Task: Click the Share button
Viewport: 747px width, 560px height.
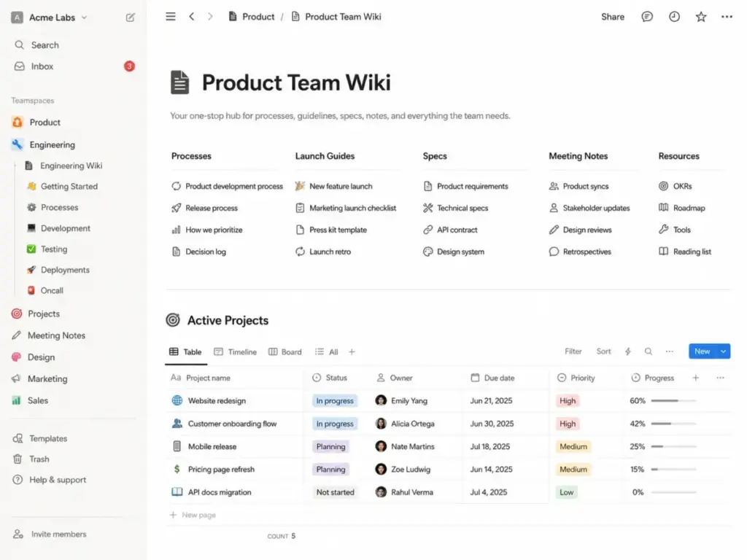Action: click(x=613, y=17)
